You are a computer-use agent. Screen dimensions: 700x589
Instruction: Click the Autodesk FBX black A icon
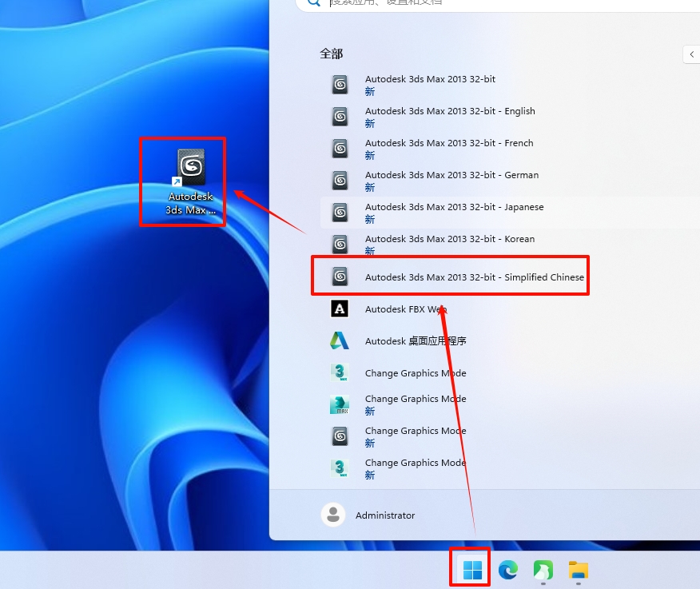pyautogui.click(x=340, y=309)
